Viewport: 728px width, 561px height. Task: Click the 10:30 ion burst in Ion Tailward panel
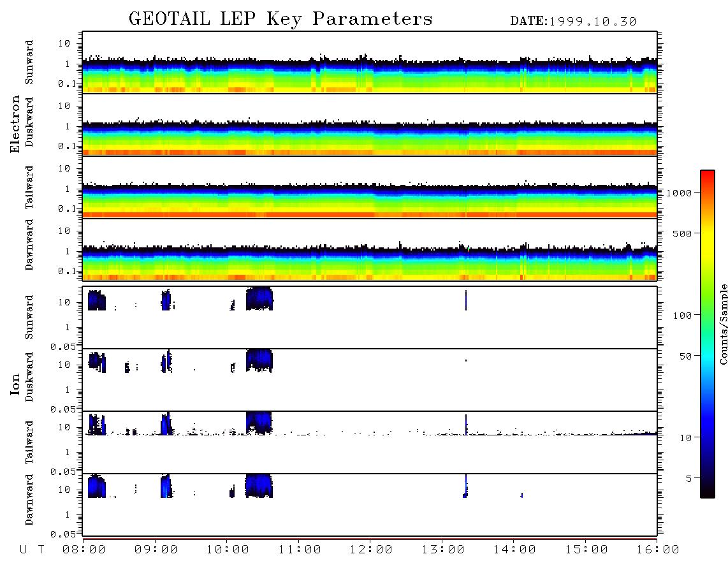(x=259, y=423)
